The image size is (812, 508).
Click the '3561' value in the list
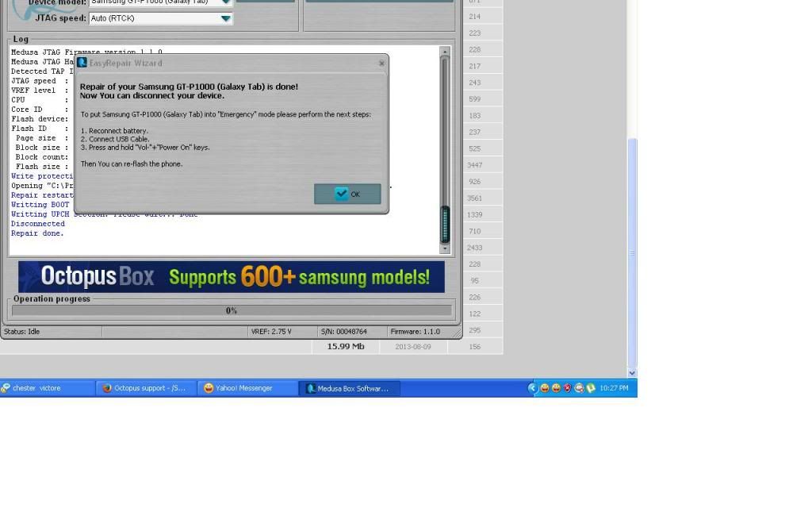(x=474, y=198)
